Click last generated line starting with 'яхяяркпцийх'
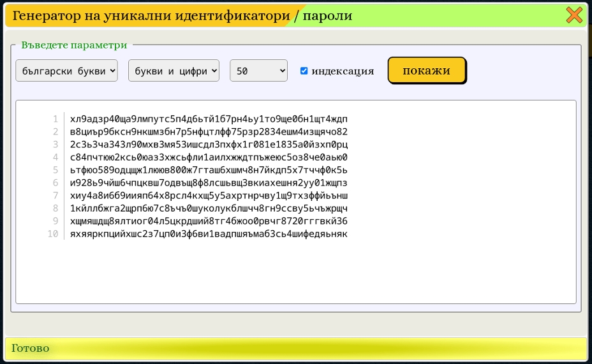This screenshot has width=592, height=364. (x=209, y=234)
